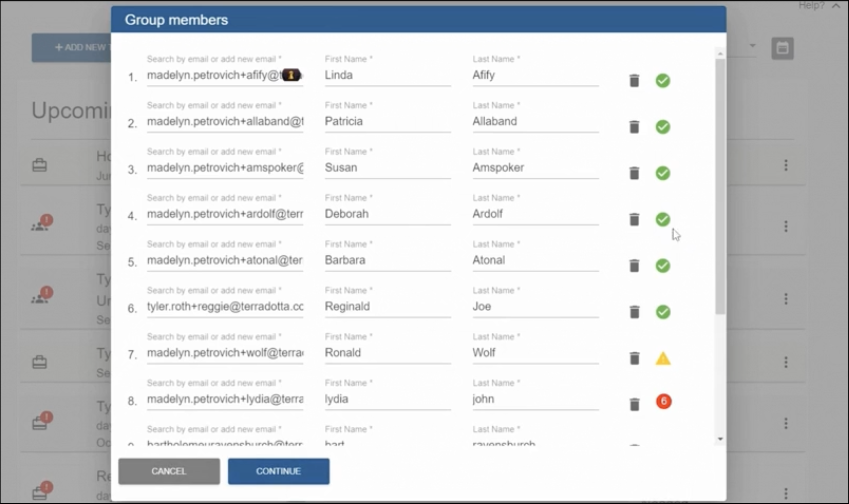Screen dimensions: 849x504
Task: Click briefcase alert icon on fifth trip row
Action: pos(42,421)
